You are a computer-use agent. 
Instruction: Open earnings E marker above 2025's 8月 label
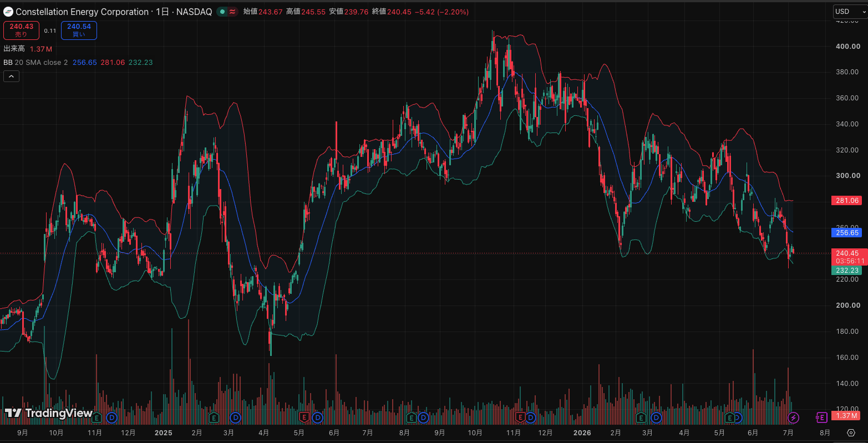click(x=411, y=417)
